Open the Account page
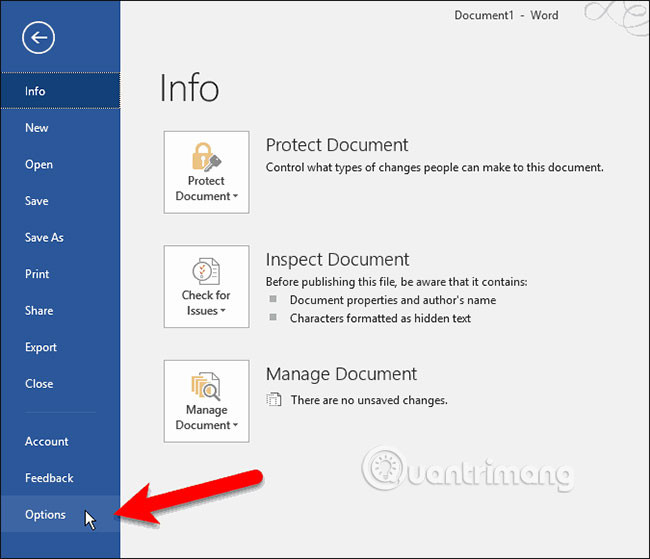The image size is (650, 559). [47, 441]
